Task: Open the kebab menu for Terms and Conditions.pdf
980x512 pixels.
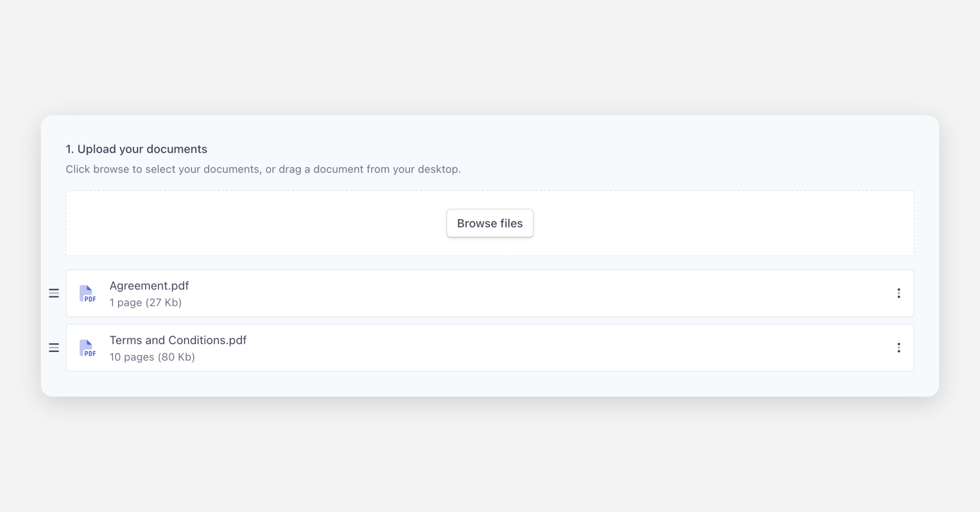Action: coord(898,348)
